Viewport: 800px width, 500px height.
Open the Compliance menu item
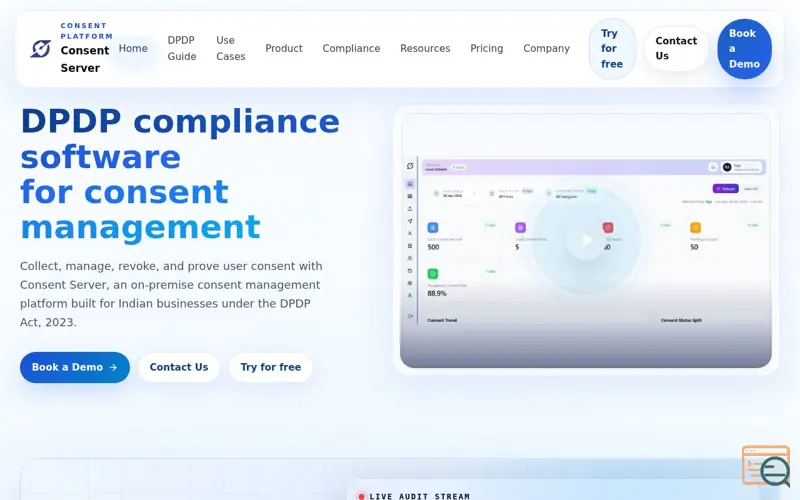point(351,48)
